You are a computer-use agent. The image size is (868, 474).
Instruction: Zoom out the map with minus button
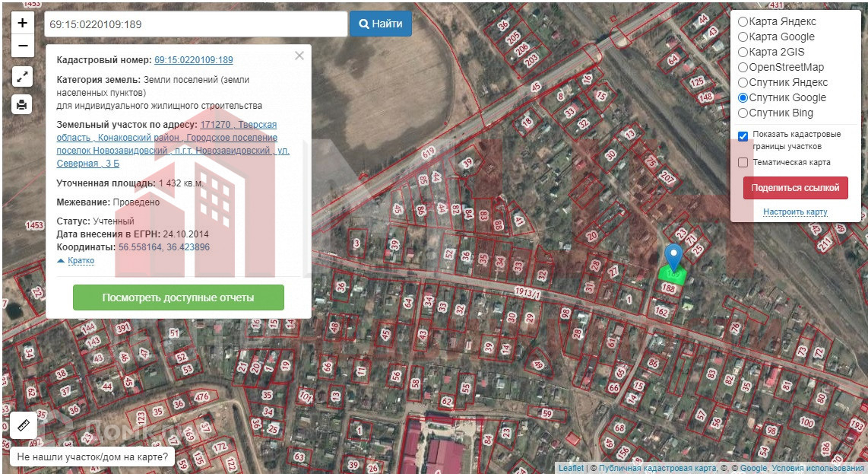pyautogui.click(x=22, y=46)
